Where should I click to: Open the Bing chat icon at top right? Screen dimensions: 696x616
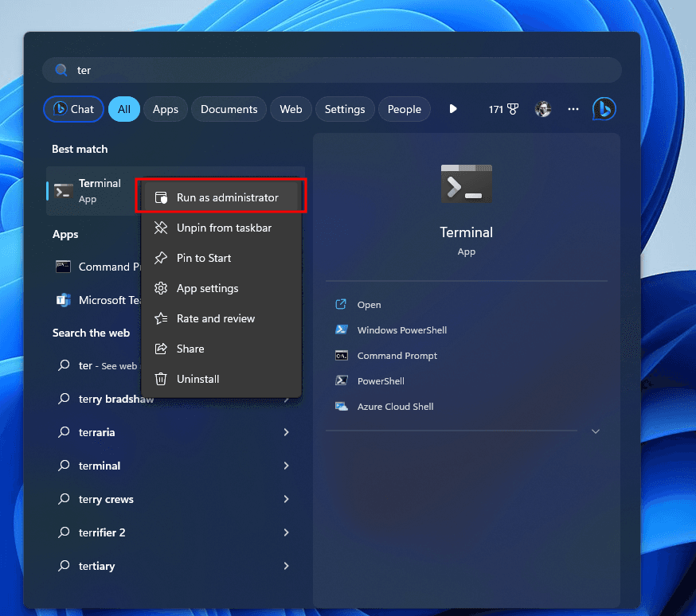point(604,109)
